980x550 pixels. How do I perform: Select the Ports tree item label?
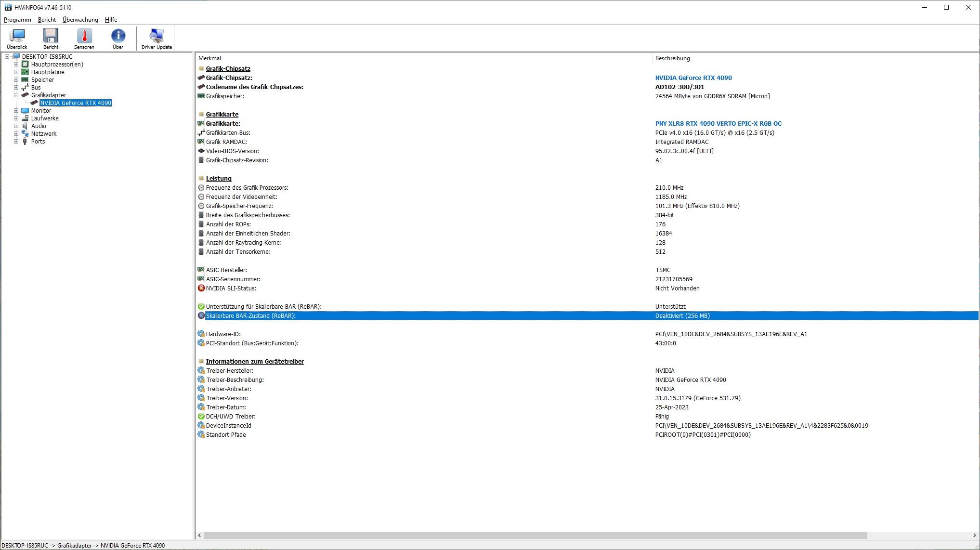(38, 142)
